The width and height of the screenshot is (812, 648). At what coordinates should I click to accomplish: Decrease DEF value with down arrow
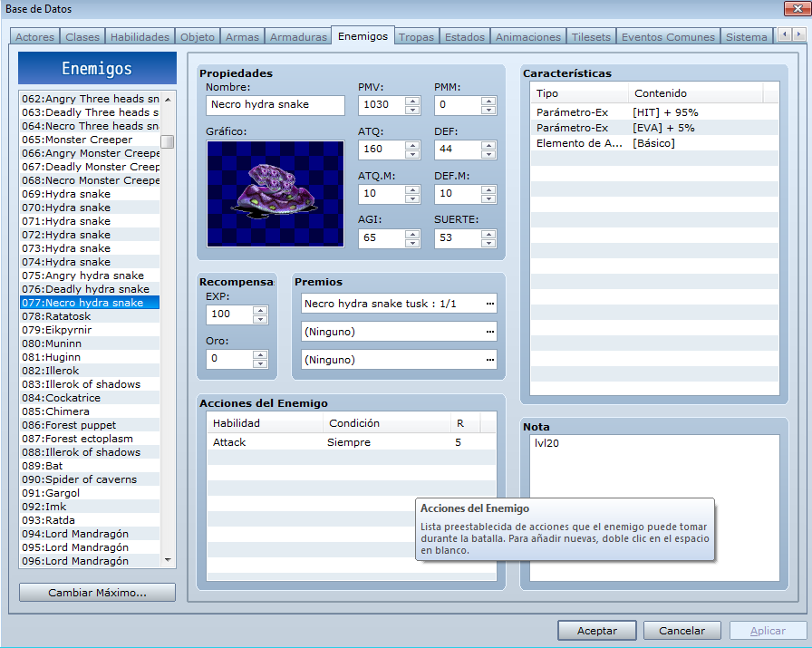(x=488, y=154)
